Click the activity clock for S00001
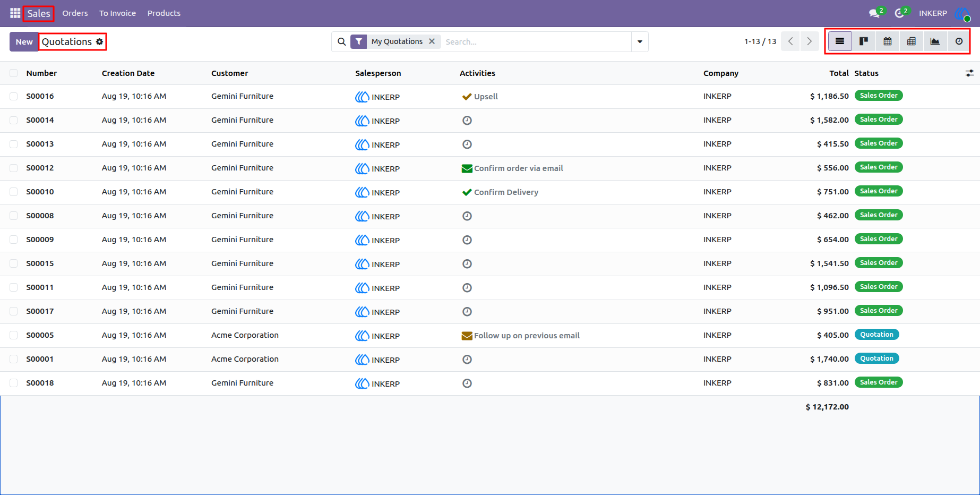Viewport: 980px width, 495px height. [x=467, y=360]
